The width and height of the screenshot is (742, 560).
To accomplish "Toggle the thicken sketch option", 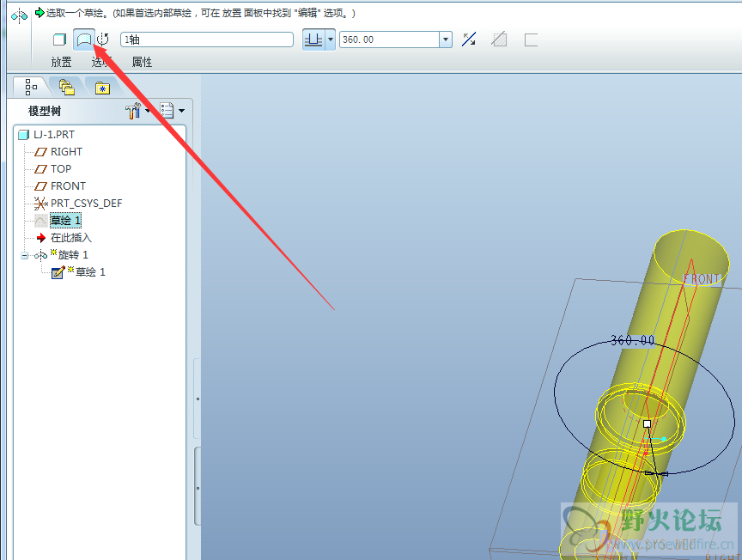I will click(x=531, y=40).
